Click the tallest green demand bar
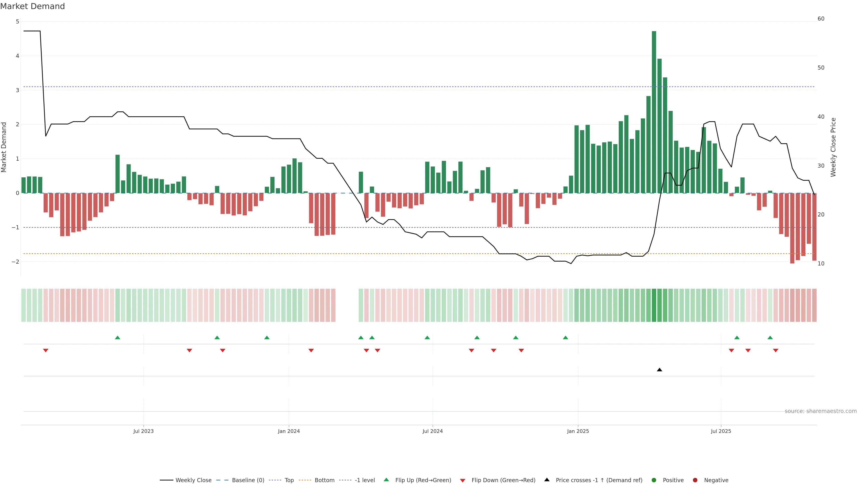868x488 pixels. click(x=654, y=111)
